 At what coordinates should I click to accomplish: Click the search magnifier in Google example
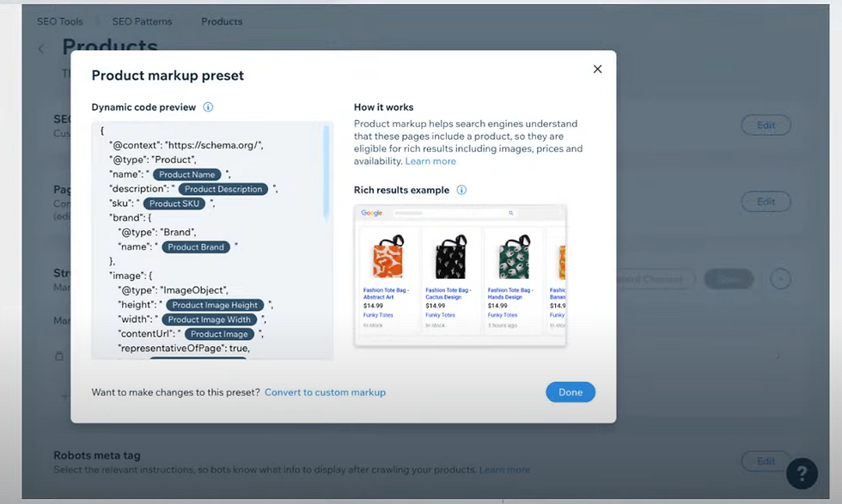click(x=510, y=213)
